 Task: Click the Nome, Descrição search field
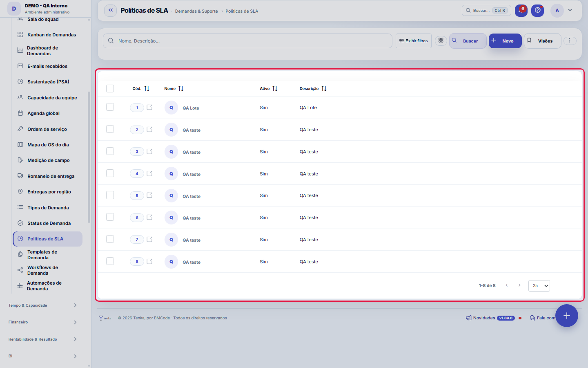pyautogui.click(x=247, y=41)
